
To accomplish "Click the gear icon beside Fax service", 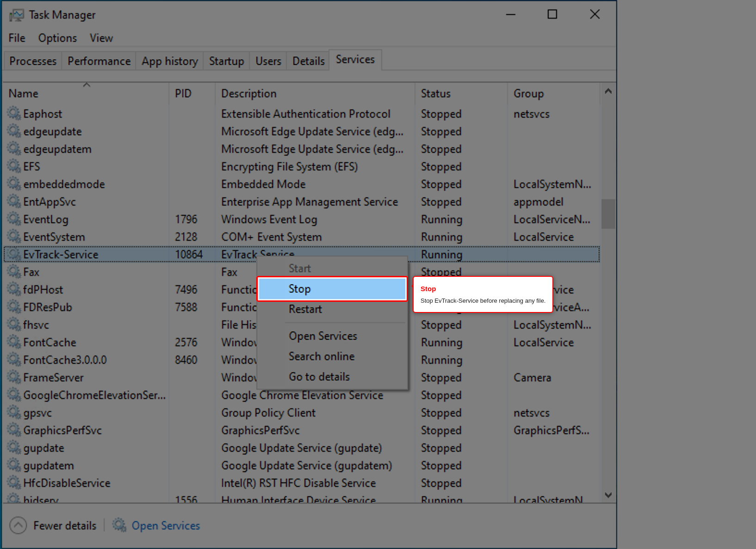I will [x=14, y=272].
